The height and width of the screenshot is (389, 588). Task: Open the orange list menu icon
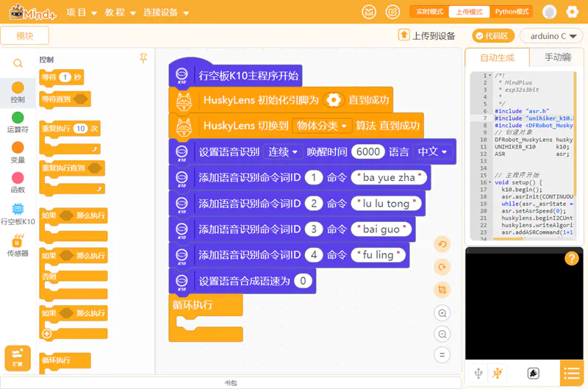point(572,374)
